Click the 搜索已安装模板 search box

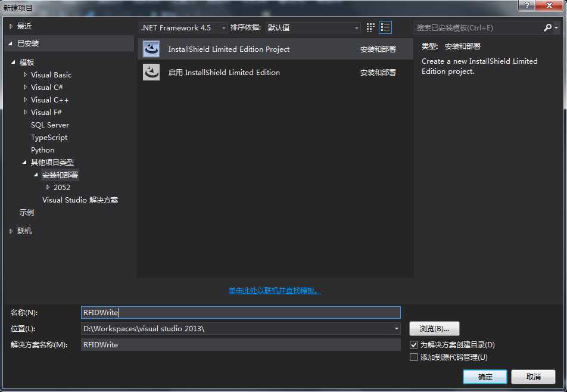coord(478,27)
